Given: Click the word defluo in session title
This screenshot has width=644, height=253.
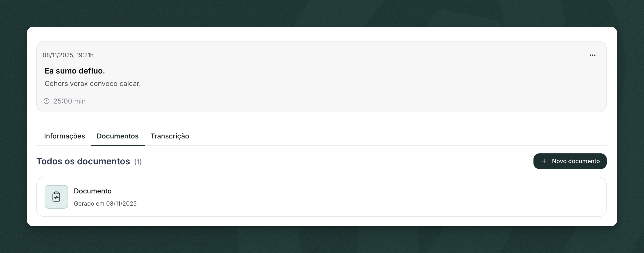Looking at the screenshot, I should [x=94, y=71].
